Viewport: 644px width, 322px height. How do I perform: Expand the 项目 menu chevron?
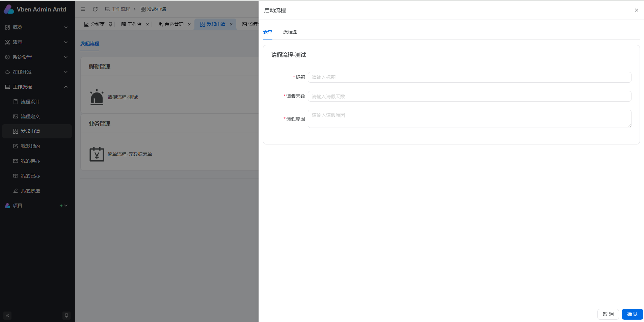click(66, 206)
